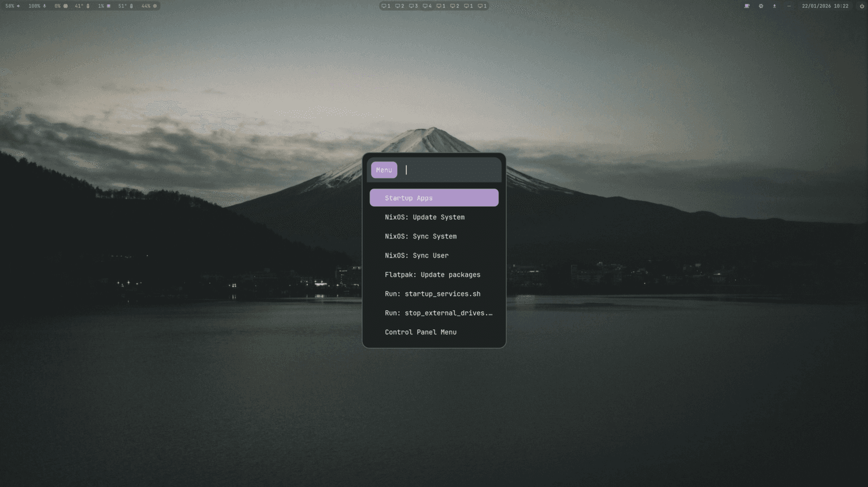Screen dimensions: 868x487
Task: Select the Startup Apps entry
Action: [433, 197]
